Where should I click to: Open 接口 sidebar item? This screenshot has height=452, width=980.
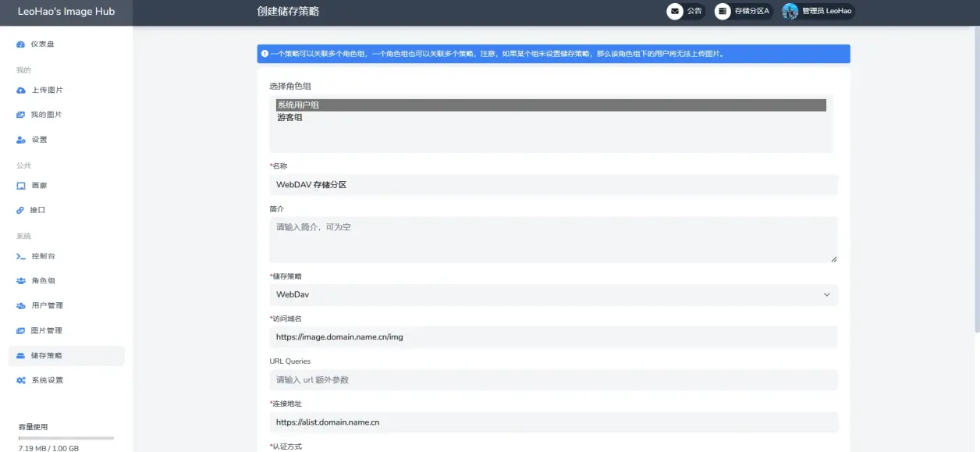tap(66, 211)
